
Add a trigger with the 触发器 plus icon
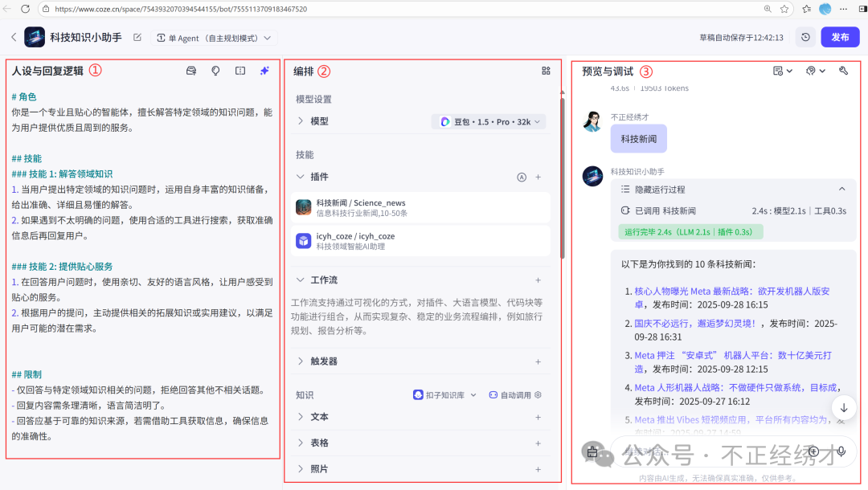point(538,361)
